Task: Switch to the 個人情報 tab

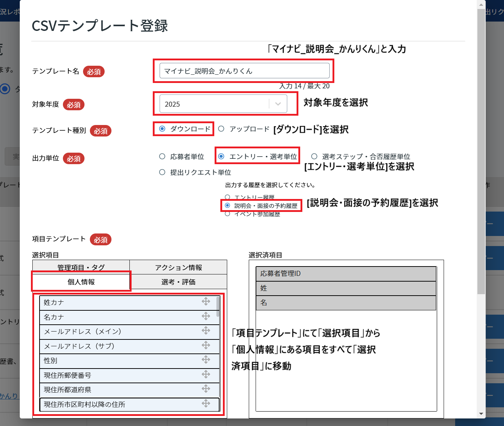Action: point(81,282)
